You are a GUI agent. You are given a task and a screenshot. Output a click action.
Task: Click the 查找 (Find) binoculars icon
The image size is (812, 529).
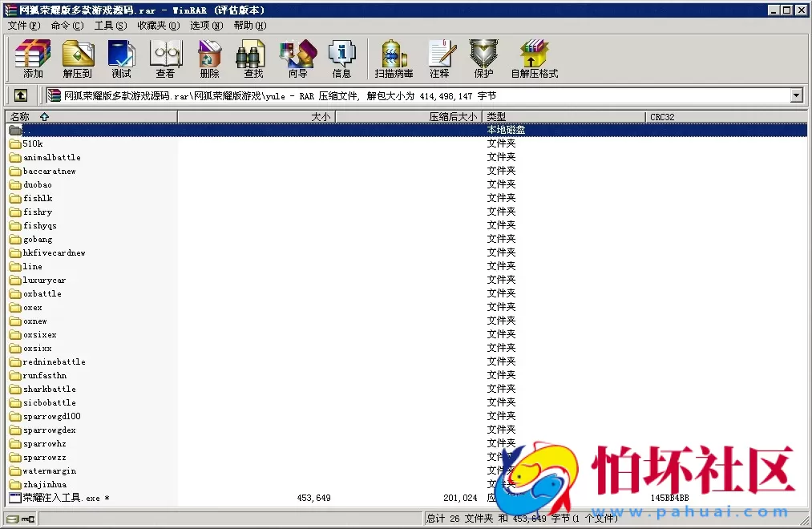pos(253,58)
